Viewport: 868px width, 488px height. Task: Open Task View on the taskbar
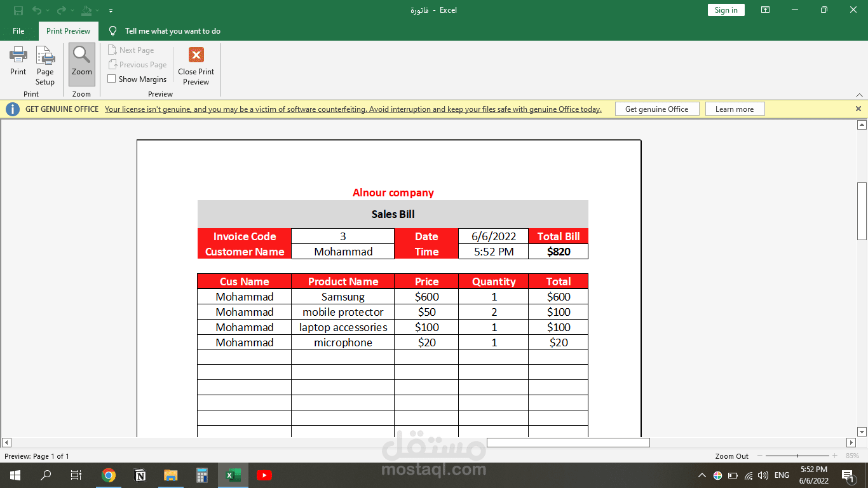(x=76, y=475)
